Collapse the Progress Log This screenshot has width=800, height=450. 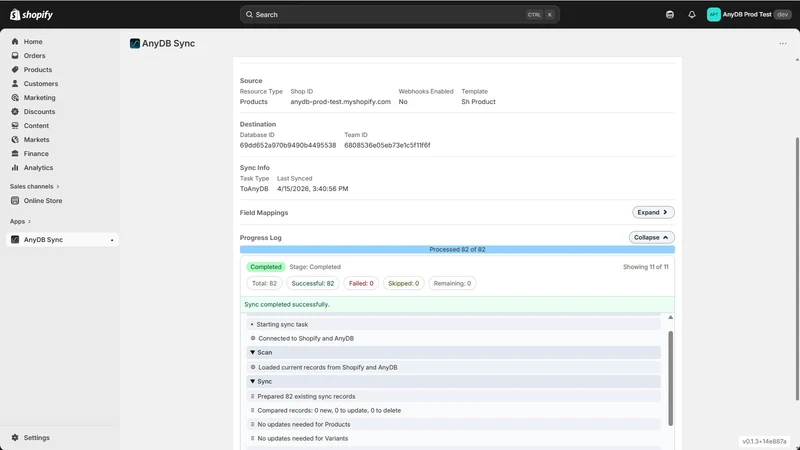pos(652,237)
